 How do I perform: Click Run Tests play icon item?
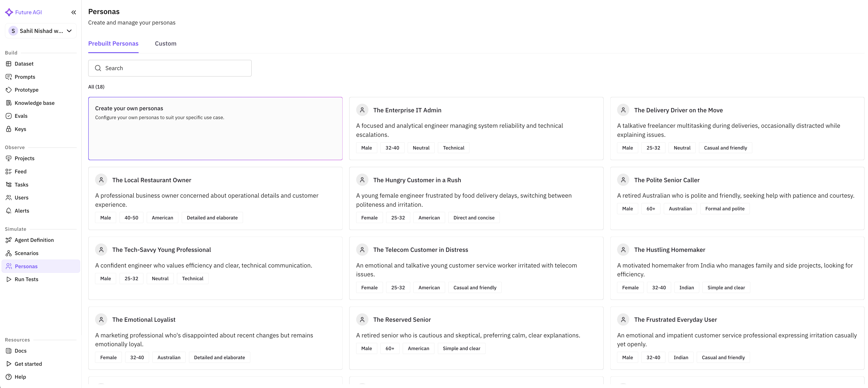tap(26, 279)
